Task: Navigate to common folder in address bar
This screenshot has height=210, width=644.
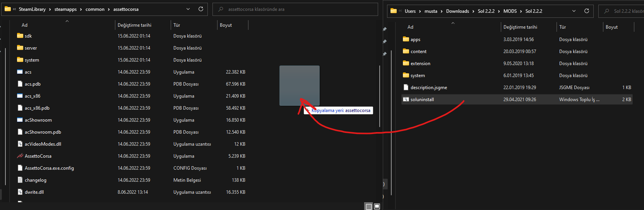Action: 95,9
